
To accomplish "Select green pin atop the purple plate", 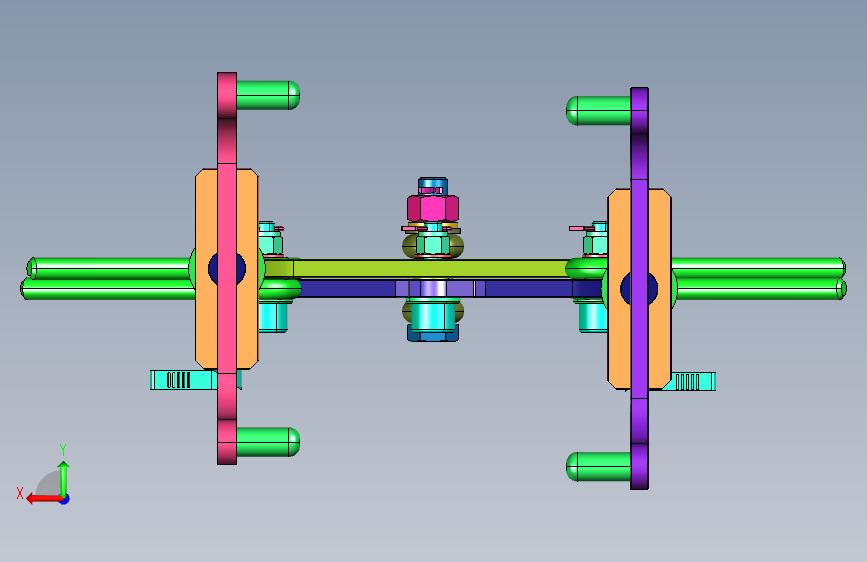I will 598,111.
